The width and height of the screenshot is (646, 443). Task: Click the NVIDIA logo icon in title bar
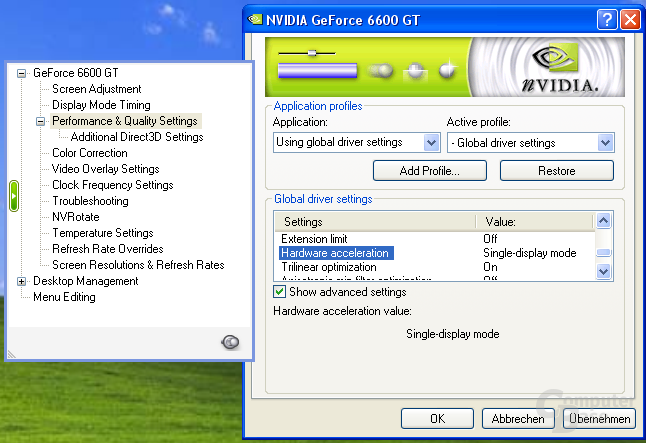[x=255, y=19]
